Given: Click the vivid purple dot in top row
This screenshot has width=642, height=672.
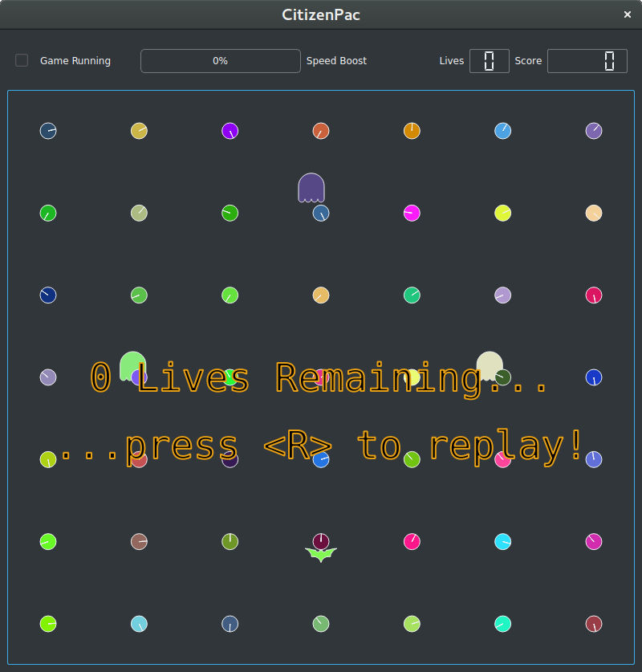Looking at the screenshot, I should pos(230,131).
